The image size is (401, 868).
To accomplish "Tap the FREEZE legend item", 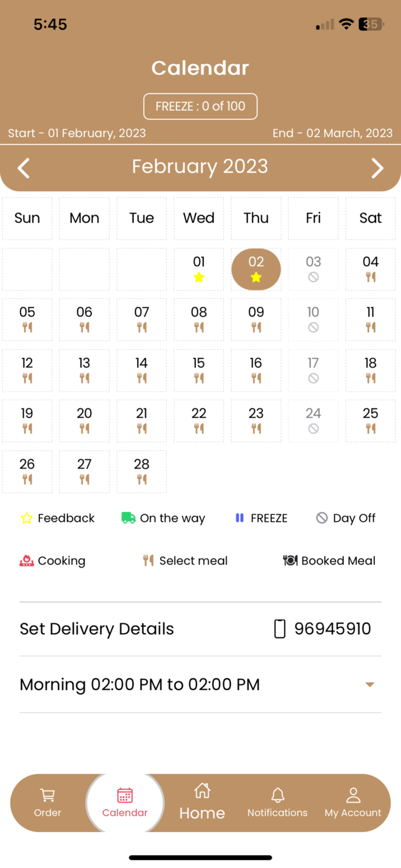I will (x=262, y=518).
